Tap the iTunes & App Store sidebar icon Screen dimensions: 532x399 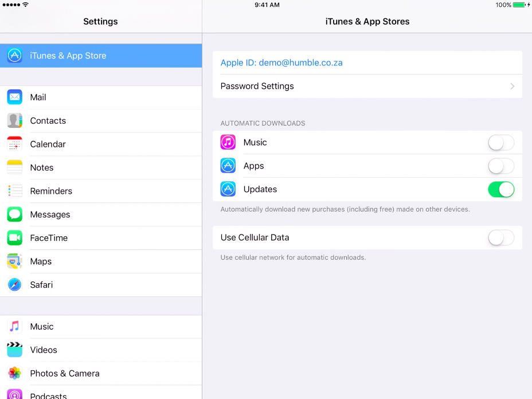pyautogui.click(x=14, y=55)
